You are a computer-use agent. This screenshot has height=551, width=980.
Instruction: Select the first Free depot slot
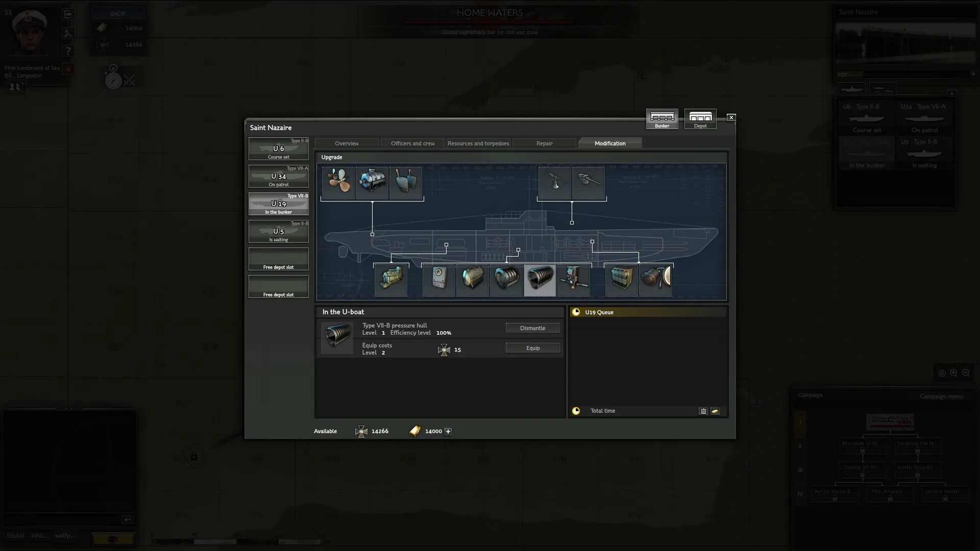coord(279,259)
